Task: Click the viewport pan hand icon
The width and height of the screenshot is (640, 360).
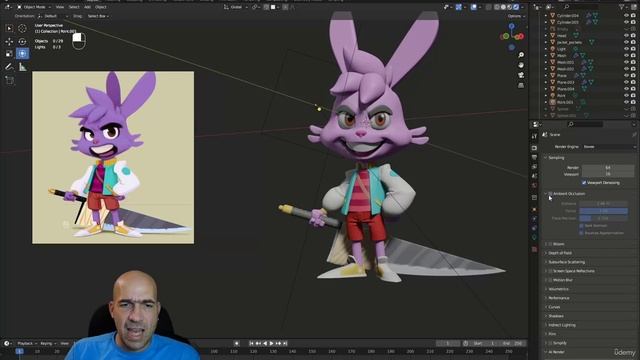Action: click(x=521, y=65)
